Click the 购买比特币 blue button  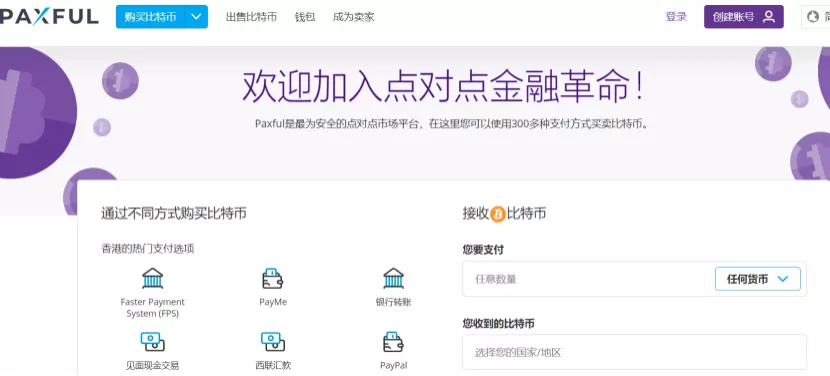[150, 17]
